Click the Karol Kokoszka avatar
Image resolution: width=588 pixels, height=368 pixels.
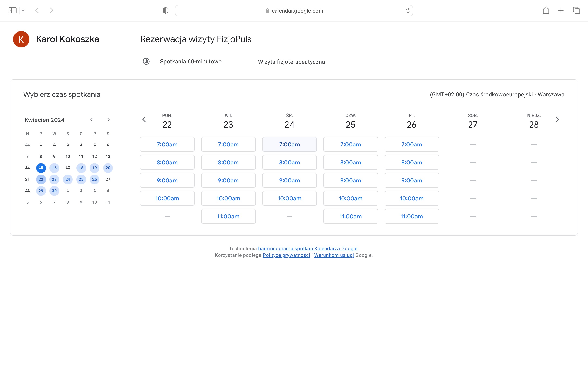pos(21,39)
